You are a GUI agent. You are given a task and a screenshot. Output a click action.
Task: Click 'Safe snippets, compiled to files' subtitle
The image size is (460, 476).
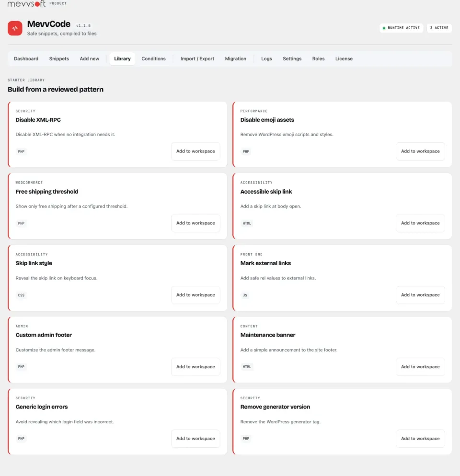(62, 34)
